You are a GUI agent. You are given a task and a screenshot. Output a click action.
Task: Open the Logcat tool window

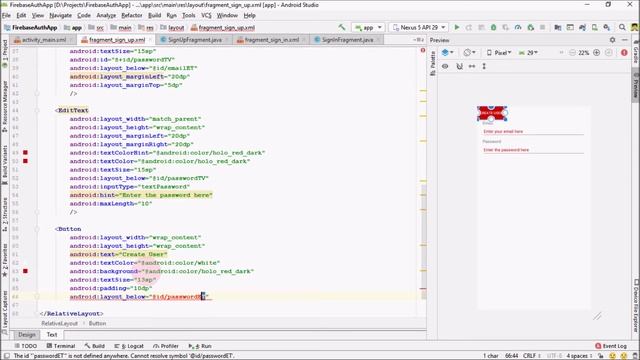point(129,346)
